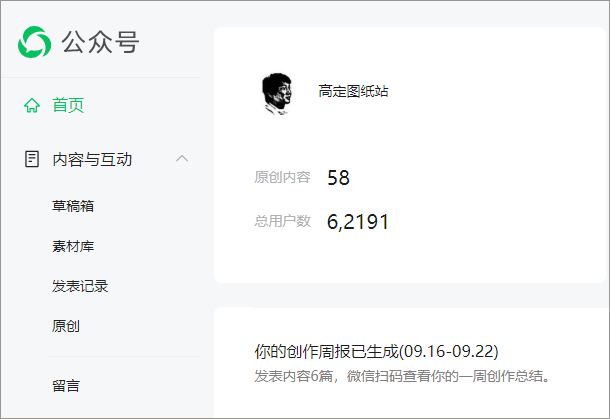Open 发表记录 in the sidebar
The width and height of the screenshot is (610, 419).
coord(80,286)
